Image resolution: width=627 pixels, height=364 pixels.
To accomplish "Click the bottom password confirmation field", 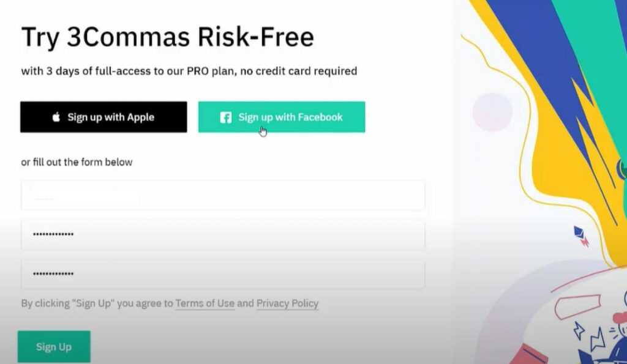I will click(223, 274).
